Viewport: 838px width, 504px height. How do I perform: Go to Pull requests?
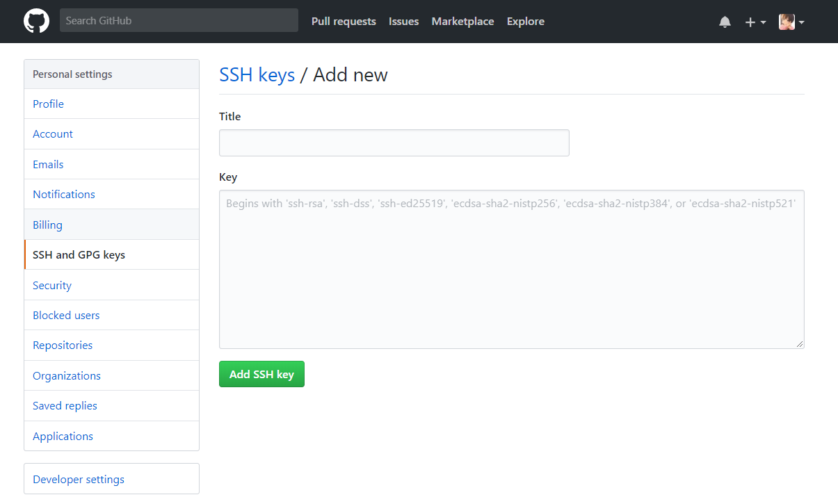pos(344,22)
